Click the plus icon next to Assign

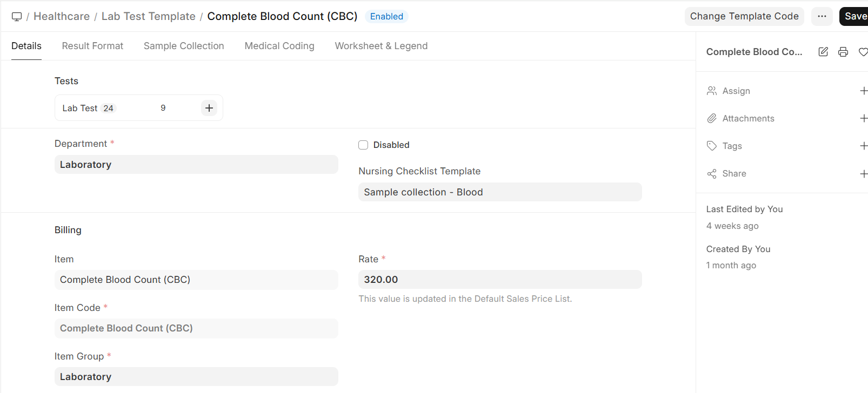coord(863,91)
